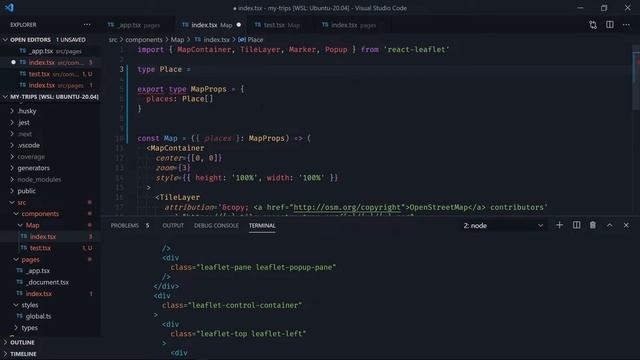Image resolution: width=640 pixels, height=360 pixels.
Task: Click 'components' in the breadcrumb path
Action: point(144,40)
